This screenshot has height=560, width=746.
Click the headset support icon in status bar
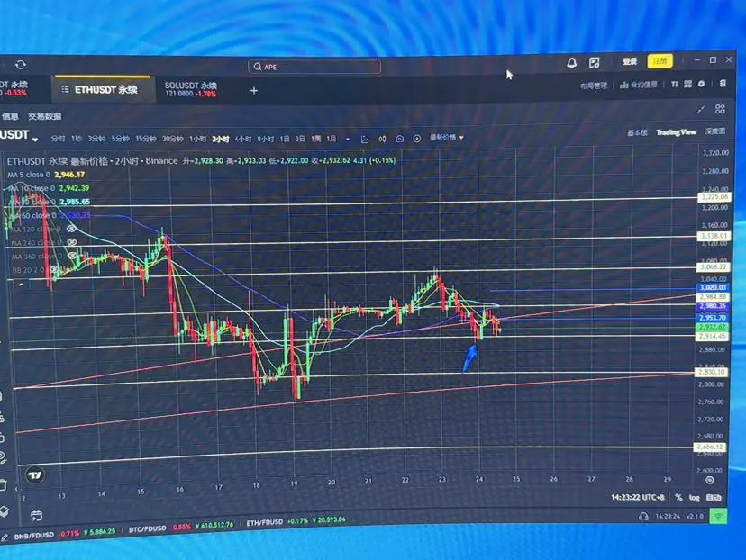[x=643, y=517]
